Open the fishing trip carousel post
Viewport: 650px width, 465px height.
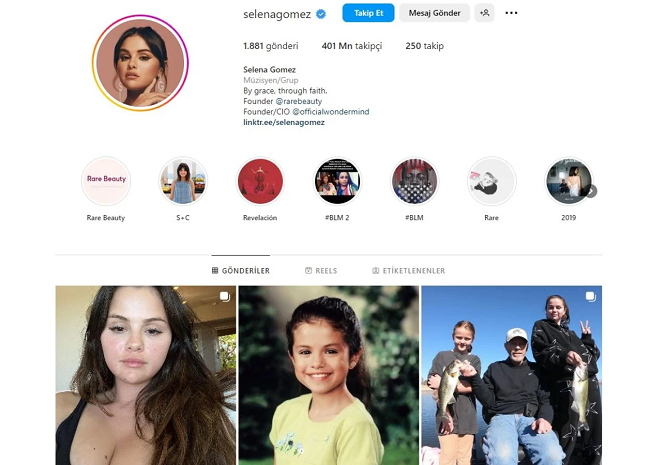click(x=512, y=375)
